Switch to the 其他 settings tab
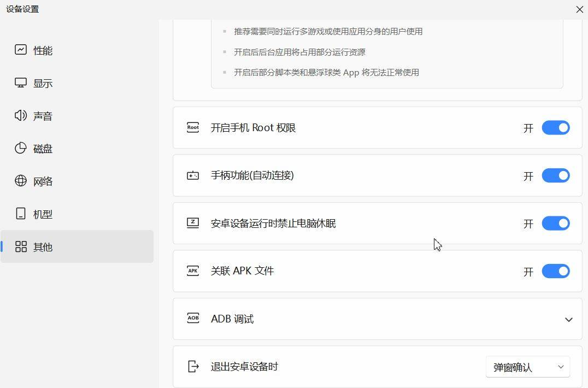Image resolution: width=588 pixels, height=388 pixels. (x=43, y=247)
